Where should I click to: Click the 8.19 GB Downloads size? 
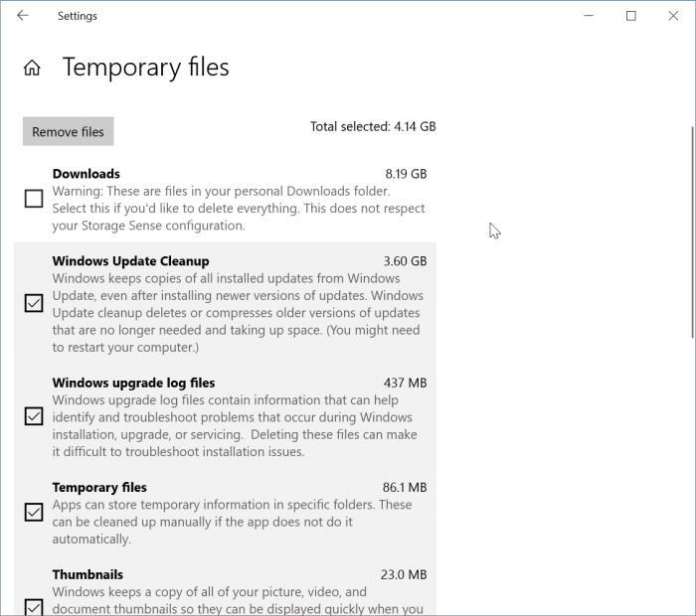[x=406, y=174]
